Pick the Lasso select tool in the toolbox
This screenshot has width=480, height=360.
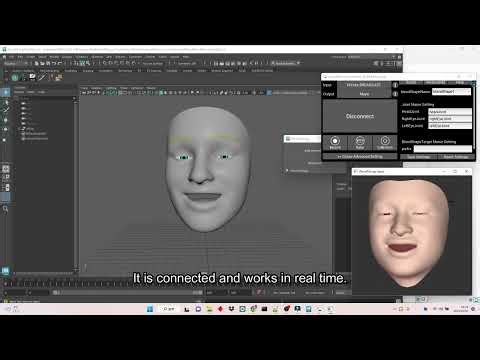[6, 102]
